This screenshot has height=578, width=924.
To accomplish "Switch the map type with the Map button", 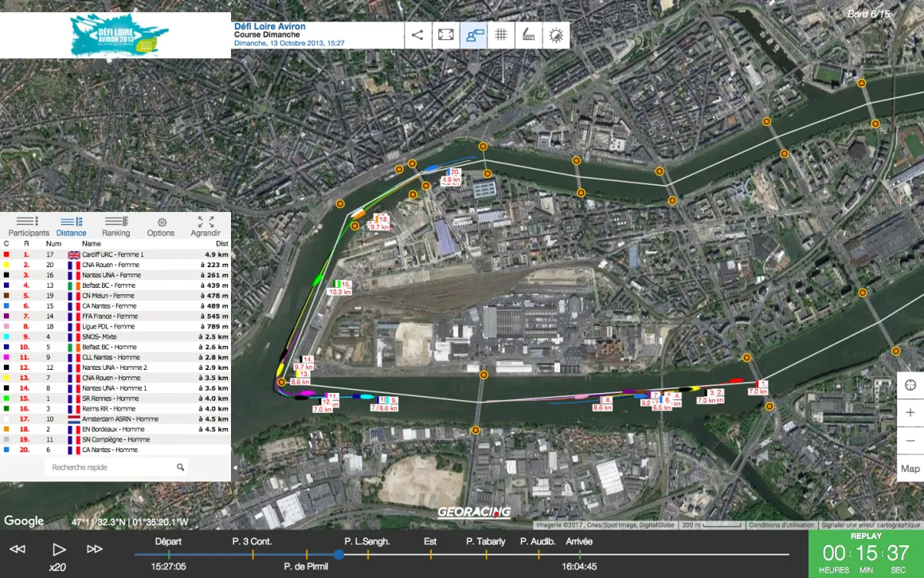I will pos(910,469).
